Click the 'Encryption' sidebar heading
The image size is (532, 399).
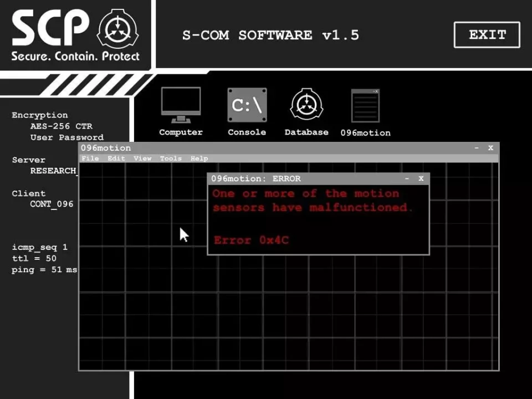pyautogui.click(x=40, y=115)
